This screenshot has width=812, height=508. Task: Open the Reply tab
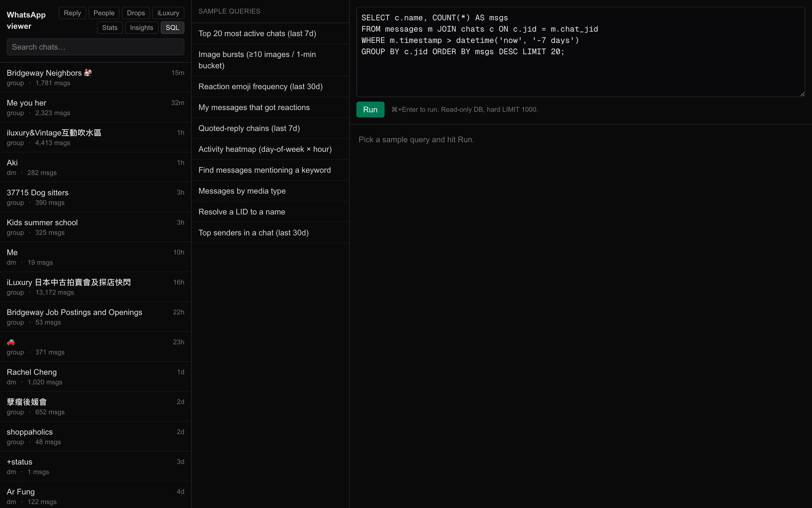click(x=72, y=13)
